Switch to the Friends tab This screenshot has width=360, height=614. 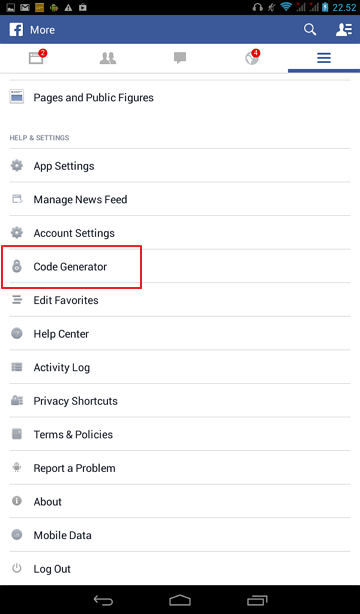click(108, 58)
